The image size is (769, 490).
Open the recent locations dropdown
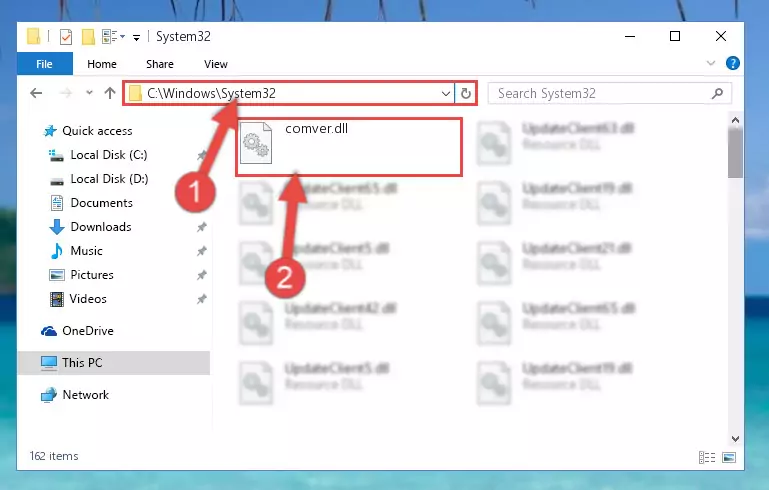tap(89, 93)
